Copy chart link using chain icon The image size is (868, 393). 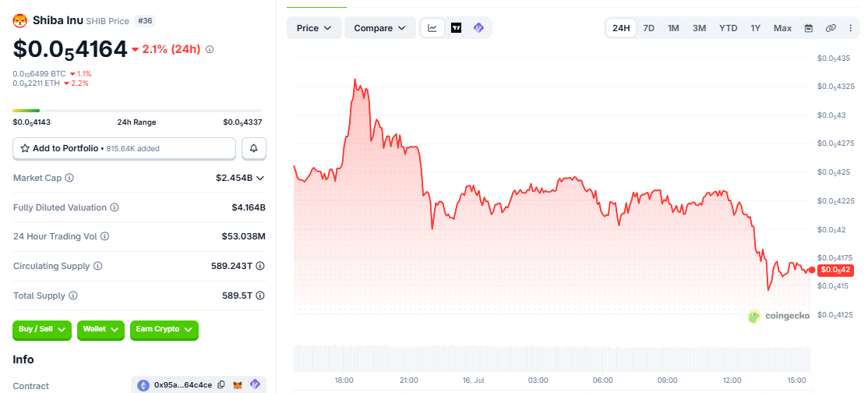831,28
